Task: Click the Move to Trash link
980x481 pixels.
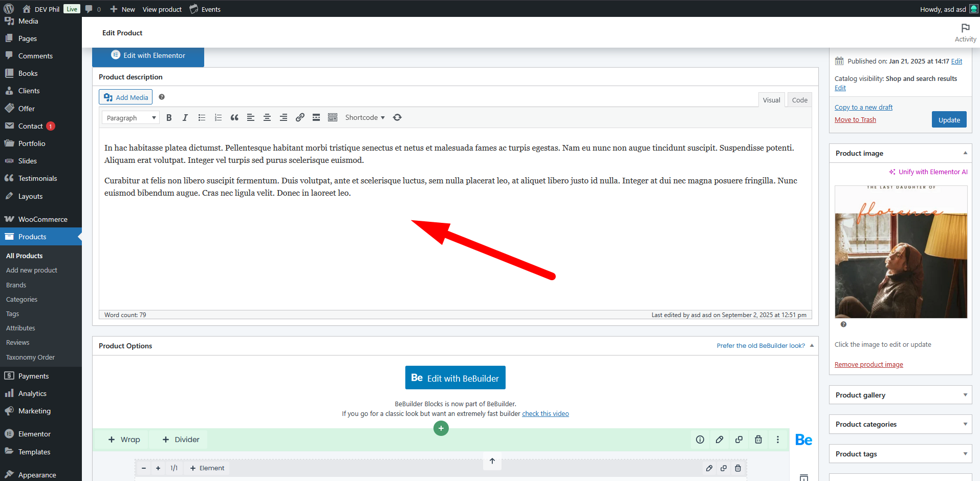Action: click(855, 120)
